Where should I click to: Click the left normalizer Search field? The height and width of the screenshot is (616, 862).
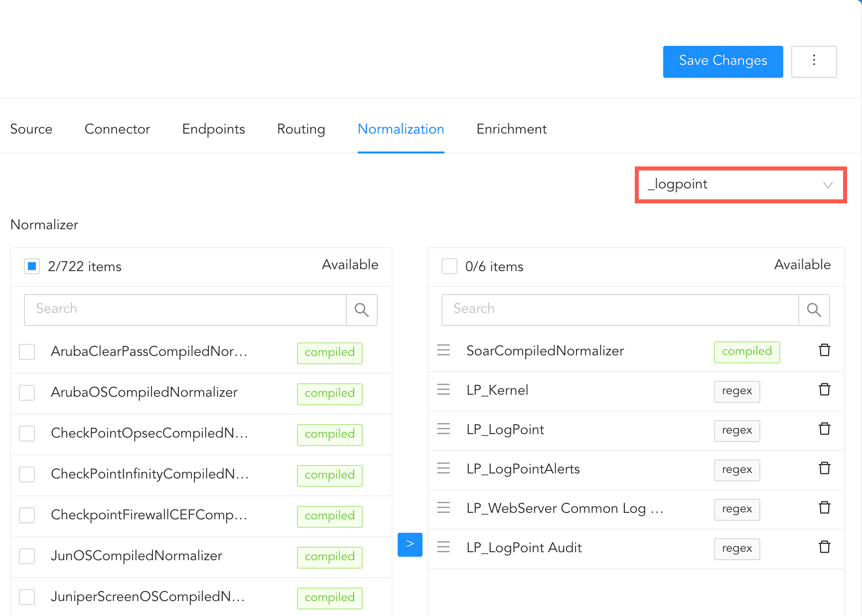point(185,310)
